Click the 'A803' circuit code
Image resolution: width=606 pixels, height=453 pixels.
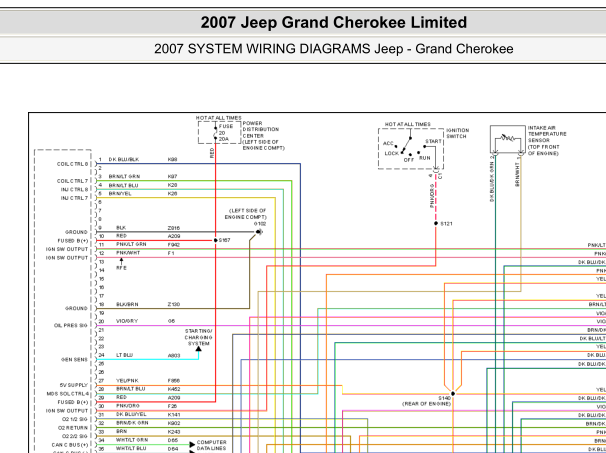pyautogui.click(x=174, y=355)
